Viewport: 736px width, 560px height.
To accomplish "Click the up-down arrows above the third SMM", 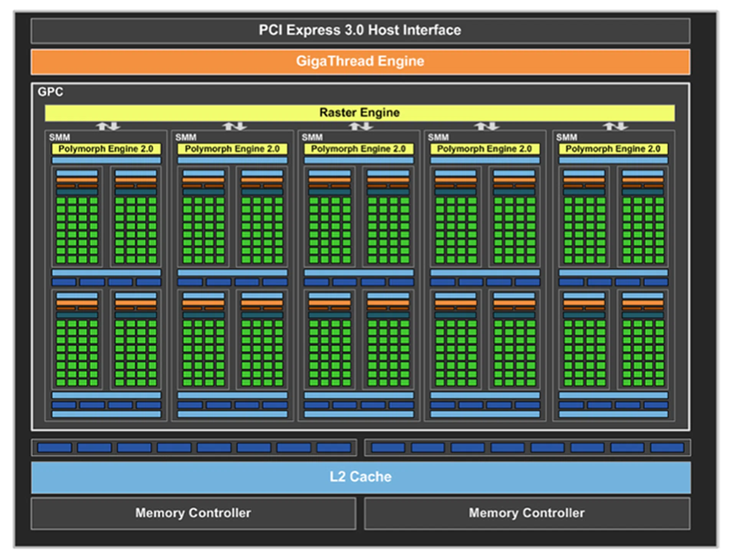I will [x=360, y=126].
